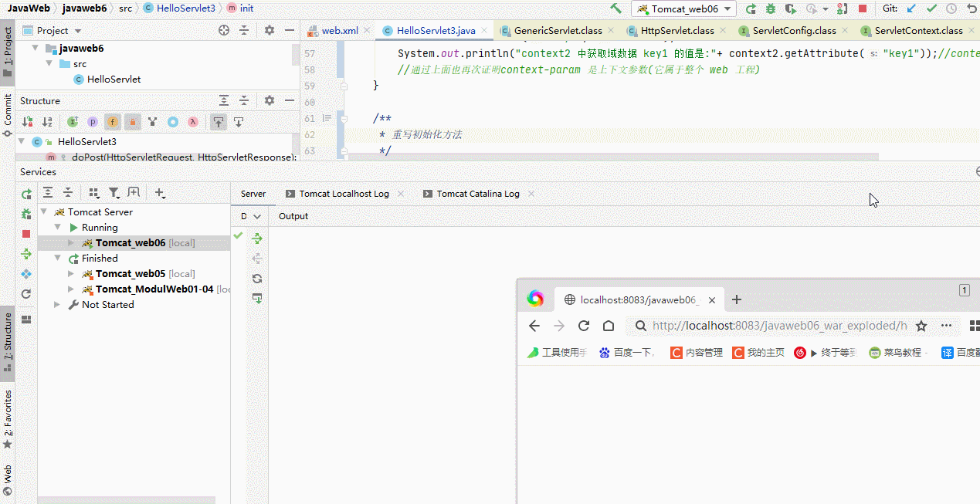Open Favorites tool window side tab
The height and width of the screenshot is (504, 980).
[8, 419]
